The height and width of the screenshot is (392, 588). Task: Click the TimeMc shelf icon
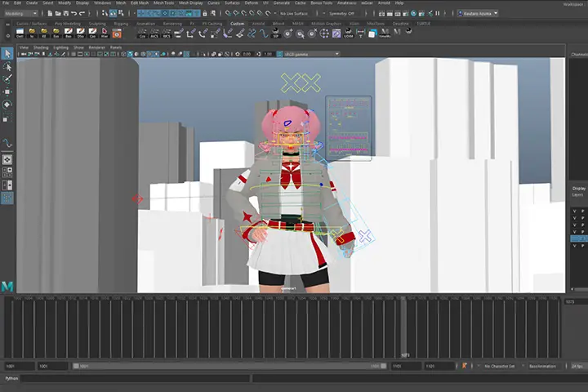pyautogui.click(x=385, y=33)
